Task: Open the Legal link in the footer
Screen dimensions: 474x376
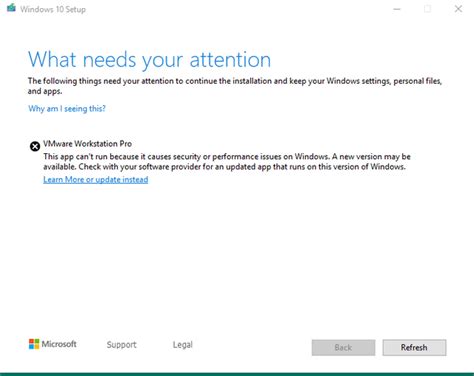Action: (183, 345)
